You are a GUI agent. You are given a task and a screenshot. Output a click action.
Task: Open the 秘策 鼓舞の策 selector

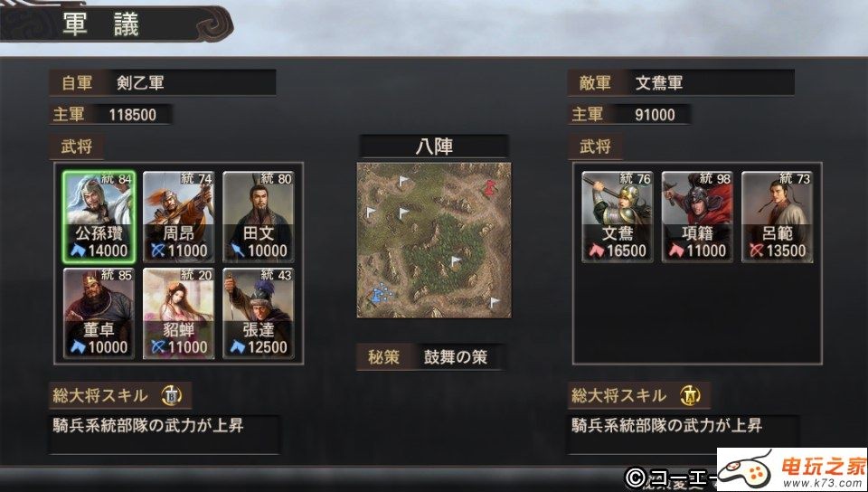point(430,357)
